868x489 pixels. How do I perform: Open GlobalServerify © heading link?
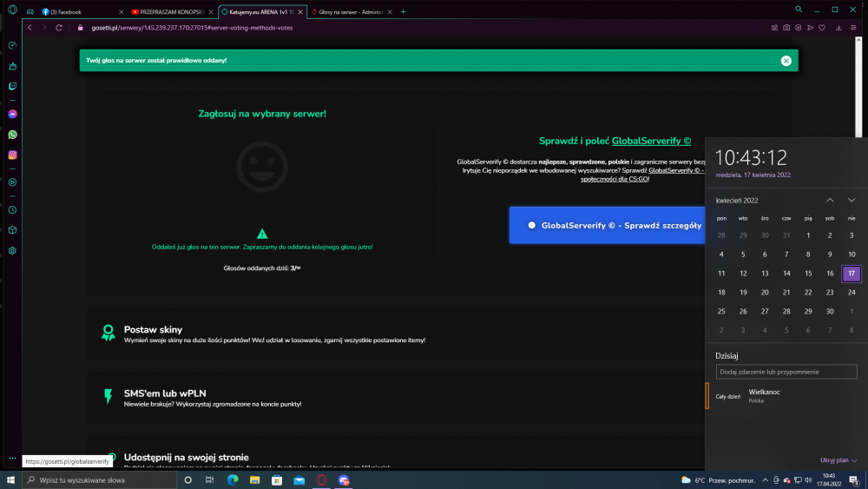tap(651, 141)
